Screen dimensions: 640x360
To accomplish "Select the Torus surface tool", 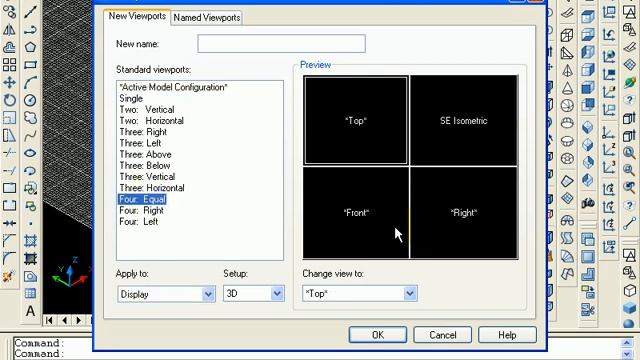I will pyautogui.click(x=567, y=158).
